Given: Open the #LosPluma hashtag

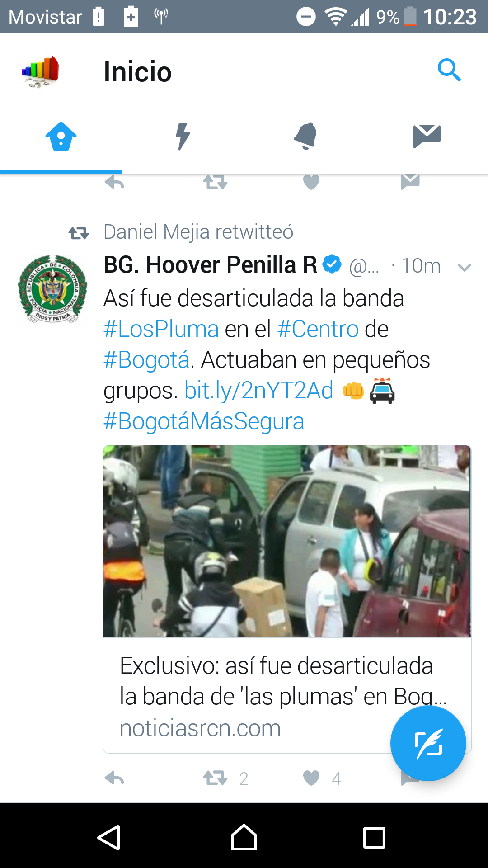Looking at the screenshot, I should coord(161,329).
